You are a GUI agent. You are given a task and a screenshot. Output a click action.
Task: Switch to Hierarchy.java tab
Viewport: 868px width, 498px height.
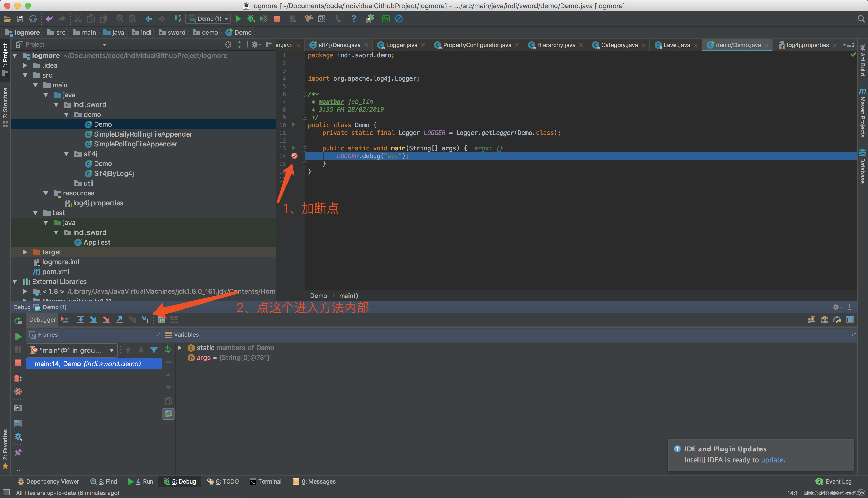click(556, 45)
